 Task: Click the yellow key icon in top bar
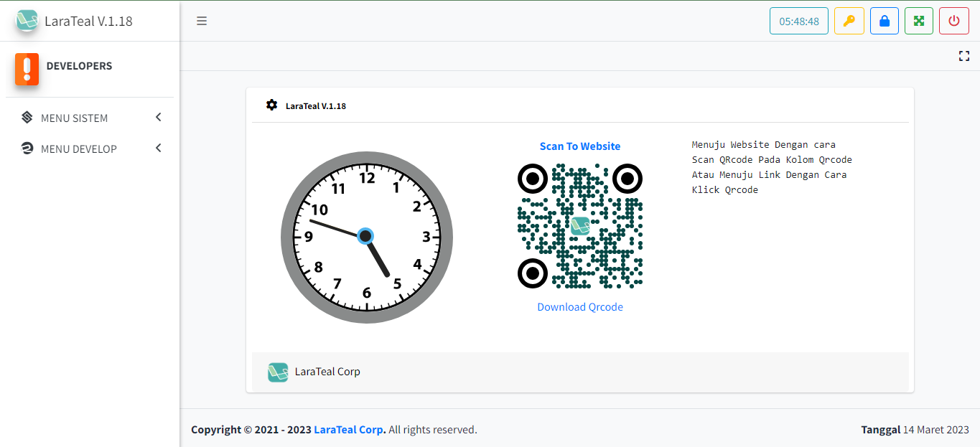click(x=849, y=20)
